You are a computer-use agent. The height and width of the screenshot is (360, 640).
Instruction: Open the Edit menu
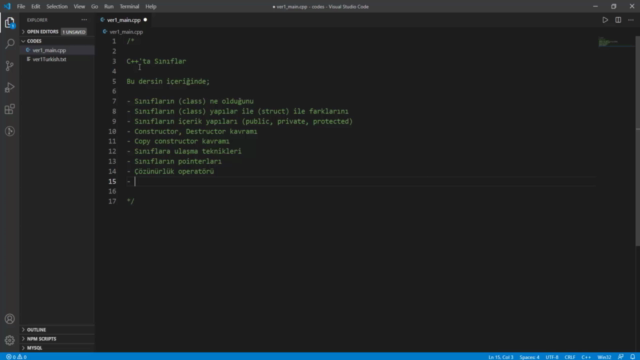click(36, 7)
